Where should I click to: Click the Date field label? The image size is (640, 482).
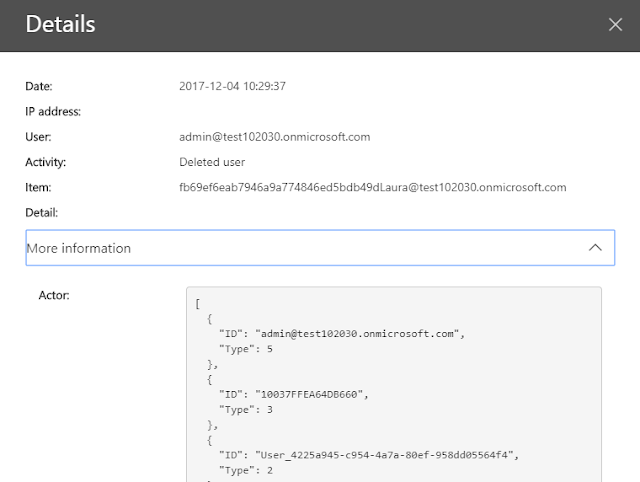[x=39, y=86]
